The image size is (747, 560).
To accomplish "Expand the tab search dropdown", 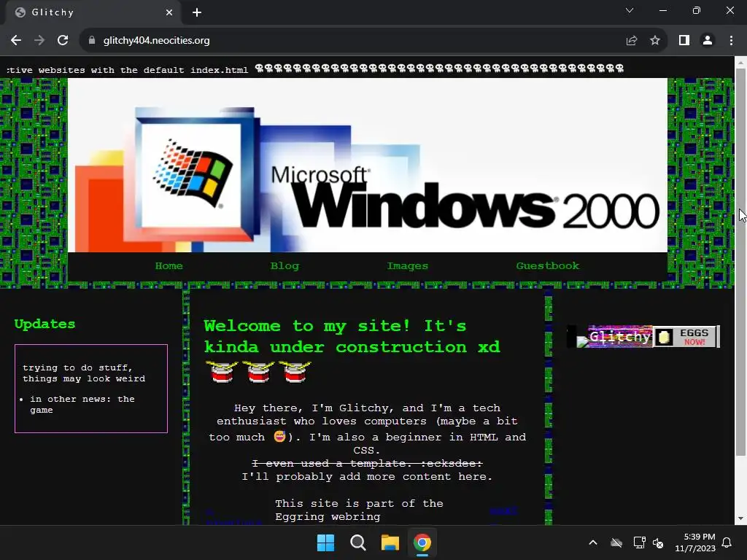I will (630, 10).
